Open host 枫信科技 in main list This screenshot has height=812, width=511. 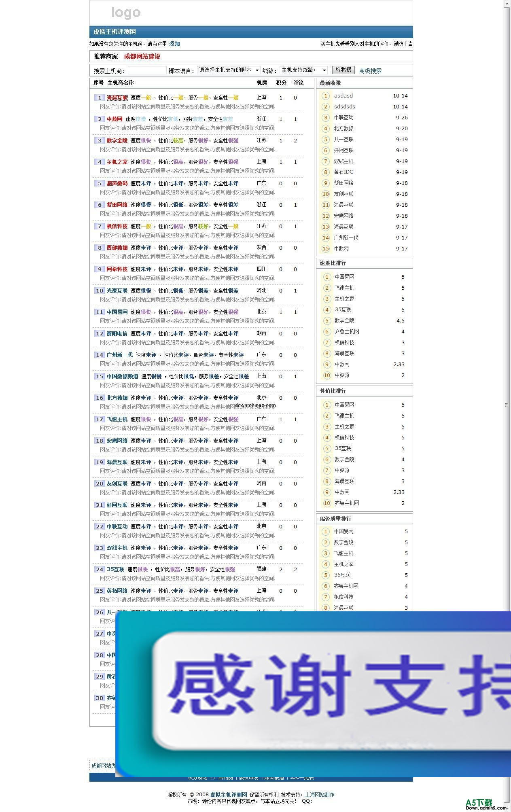(117, 226)
